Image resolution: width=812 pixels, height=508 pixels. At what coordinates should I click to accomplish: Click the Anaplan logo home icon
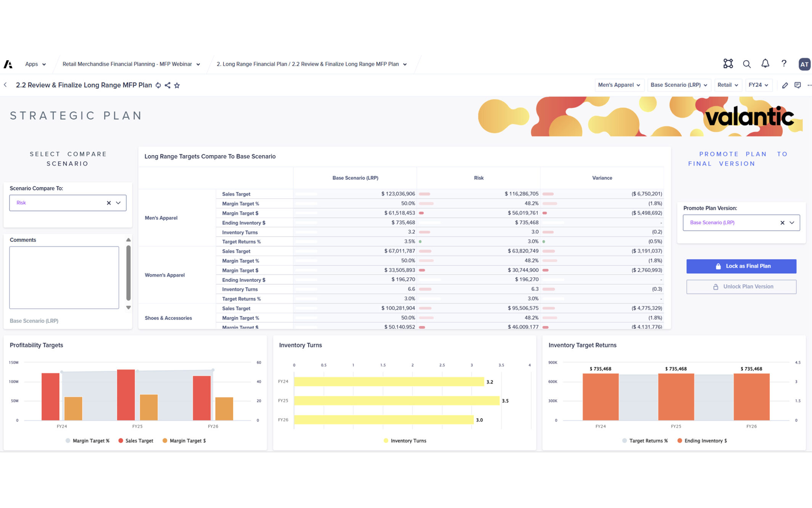8,64
